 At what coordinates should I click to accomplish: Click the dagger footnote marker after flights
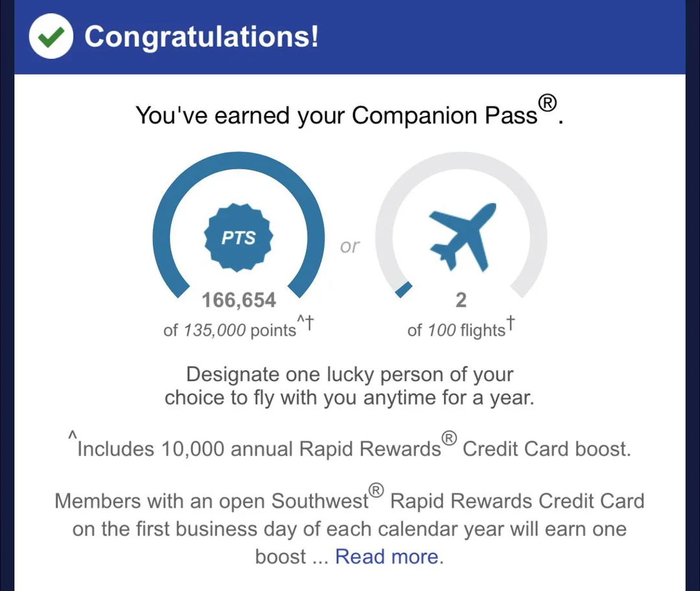pyautogui.click(x=511, y=321)
